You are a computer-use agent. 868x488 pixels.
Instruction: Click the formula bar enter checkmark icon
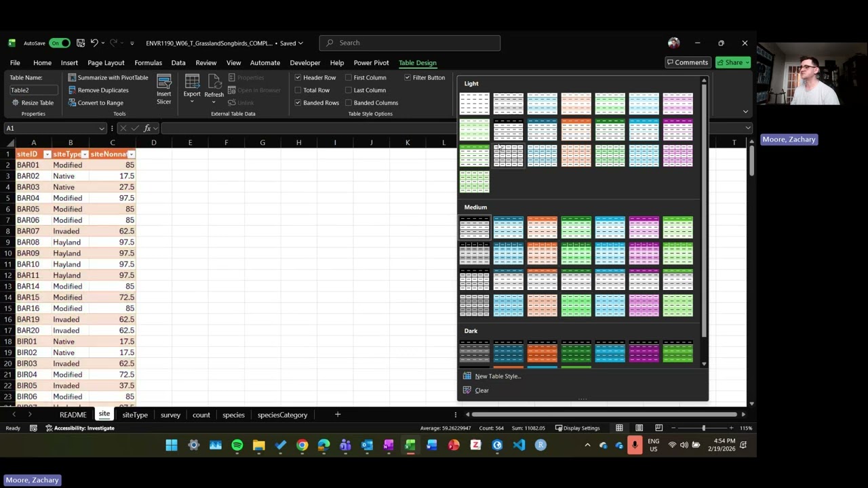135,128
